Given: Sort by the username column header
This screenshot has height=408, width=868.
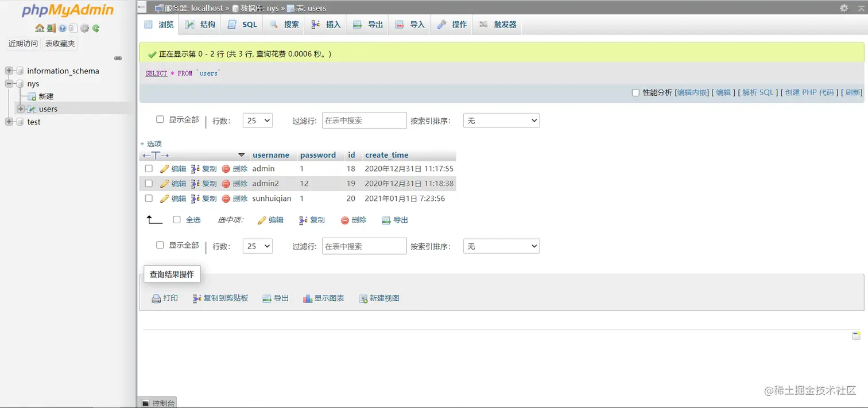Looking at the screenshot, I should (x=271, y=155).
